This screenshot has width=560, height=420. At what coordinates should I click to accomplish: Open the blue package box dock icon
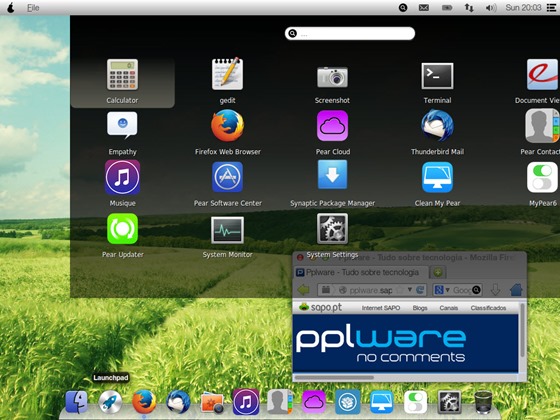click(348, 402)
